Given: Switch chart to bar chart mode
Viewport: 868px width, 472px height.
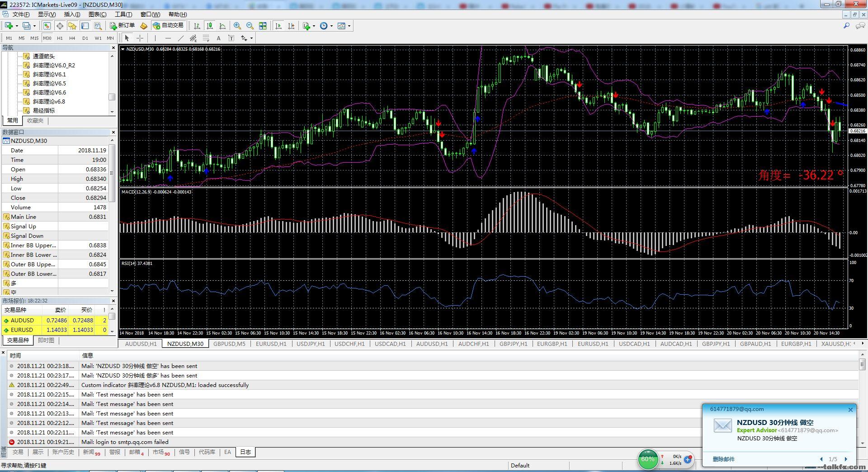Looking at the screenshot, I should 197,26.
